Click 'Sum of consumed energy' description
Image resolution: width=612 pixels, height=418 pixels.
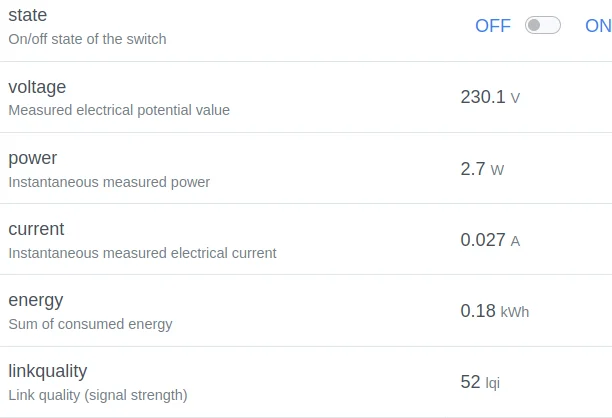[90, 324]
